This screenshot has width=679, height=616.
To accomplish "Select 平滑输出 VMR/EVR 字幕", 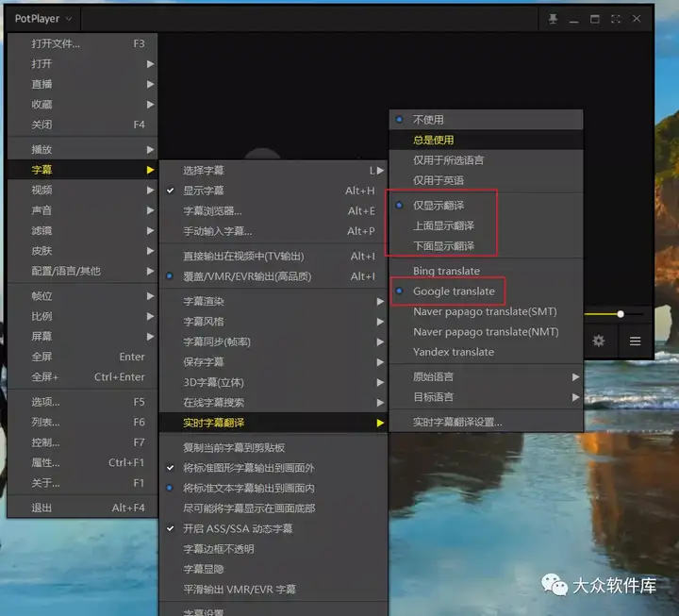I will point(273,590).
